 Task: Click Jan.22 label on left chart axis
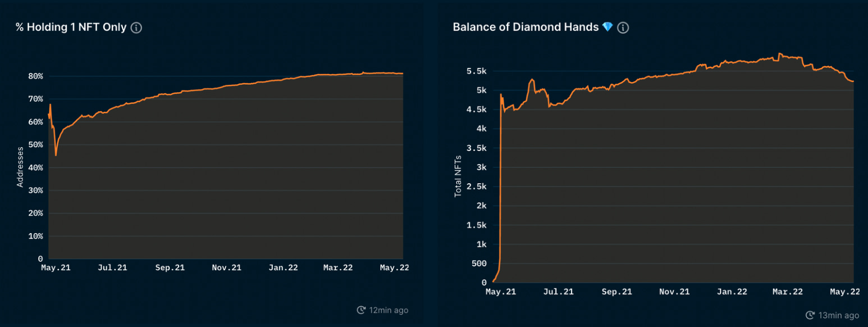pos(283,268)
